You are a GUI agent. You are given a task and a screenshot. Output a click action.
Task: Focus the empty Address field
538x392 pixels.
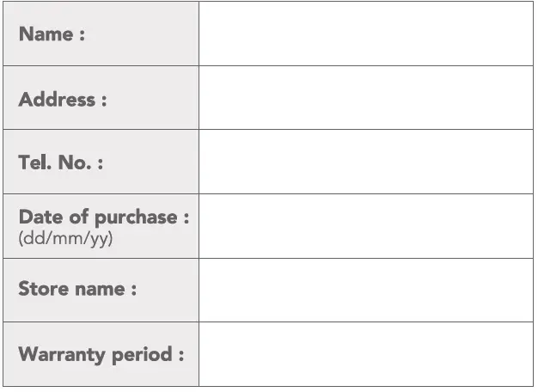365,98
